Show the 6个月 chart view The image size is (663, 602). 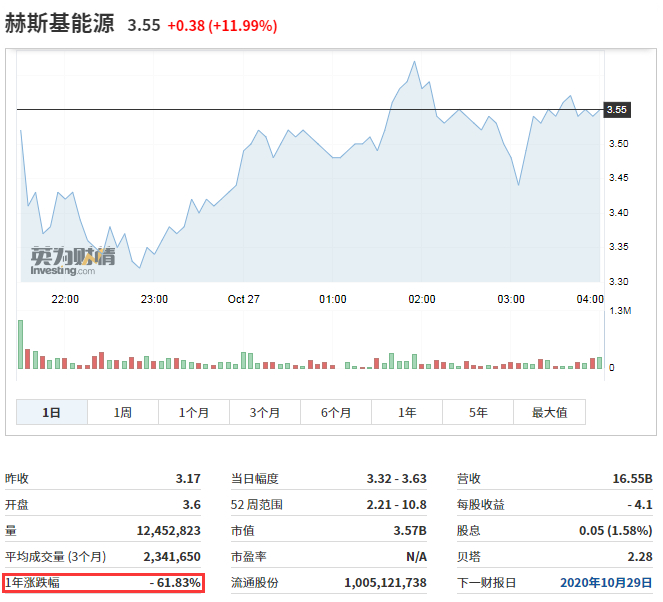[x=336, y=412]
